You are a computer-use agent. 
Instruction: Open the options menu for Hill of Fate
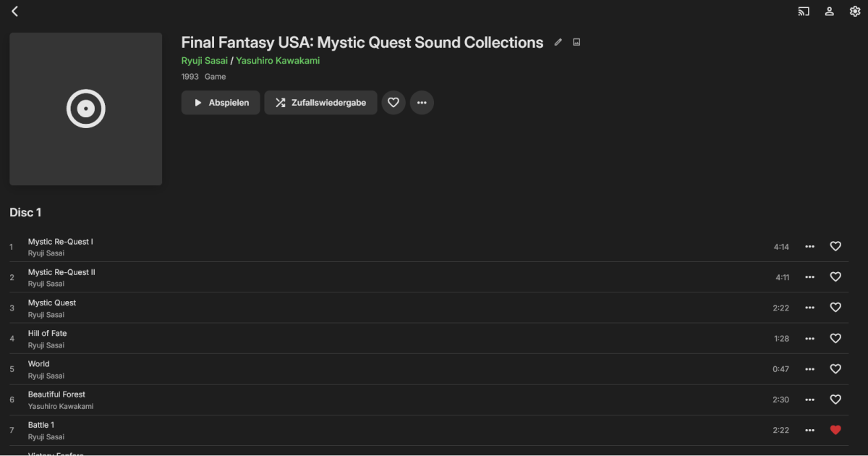[809, 338]
